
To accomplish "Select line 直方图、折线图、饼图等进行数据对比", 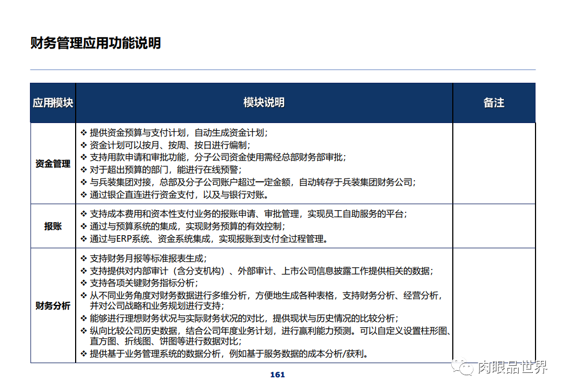I will (x=165, y=341).
